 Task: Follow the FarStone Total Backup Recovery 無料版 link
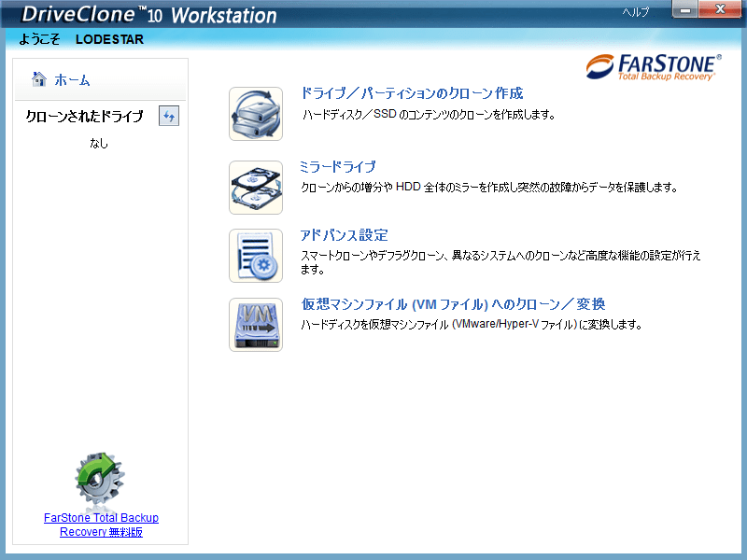pos(101,525)
